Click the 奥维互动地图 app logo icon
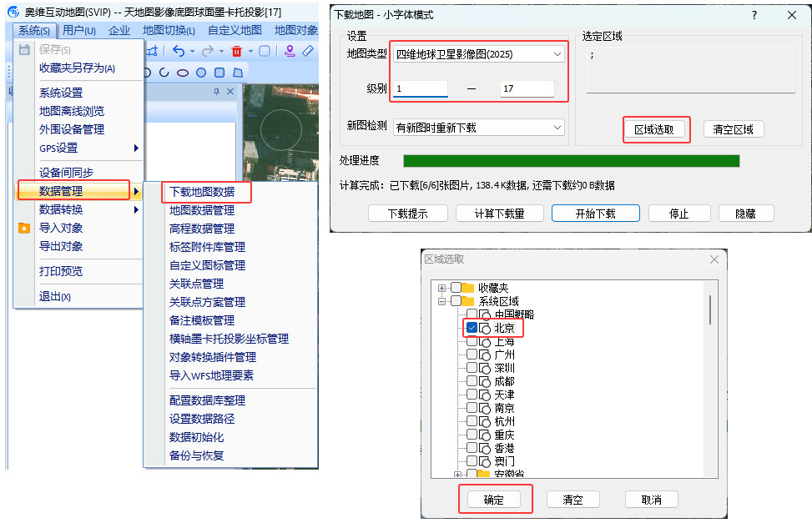Viewport: 812px width, 523px height. coord(13,12)
